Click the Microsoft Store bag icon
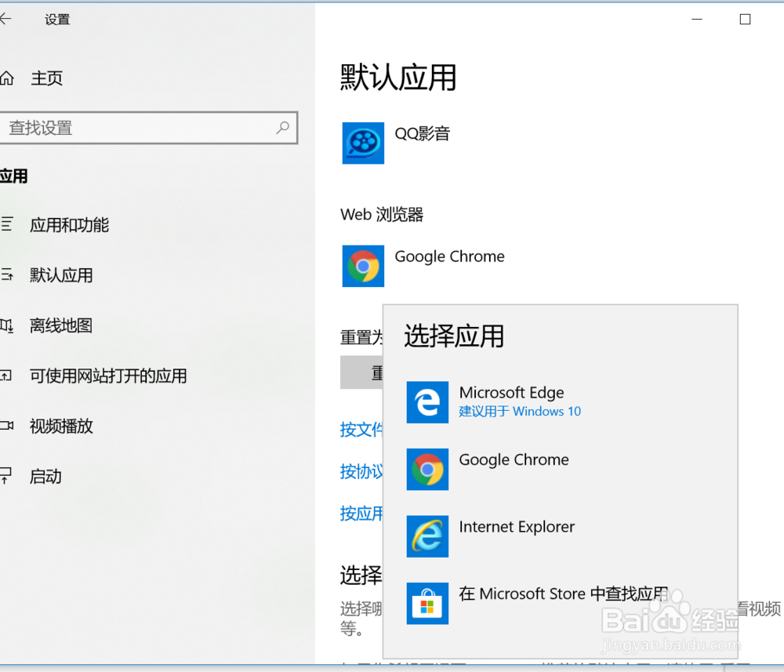 [x=427, y=603]
